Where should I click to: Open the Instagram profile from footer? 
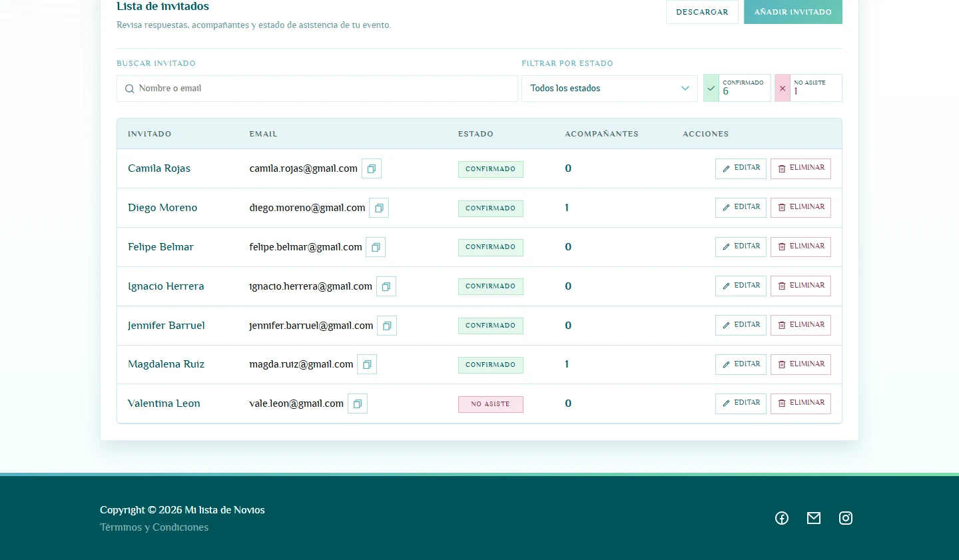tap(846, 518)
